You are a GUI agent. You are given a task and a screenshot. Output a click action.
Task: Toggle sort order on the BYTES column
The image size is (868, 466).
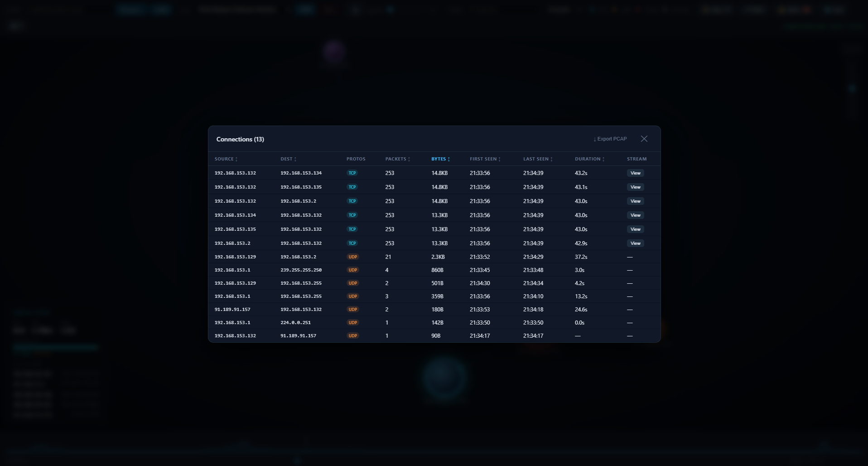point(440,159)
